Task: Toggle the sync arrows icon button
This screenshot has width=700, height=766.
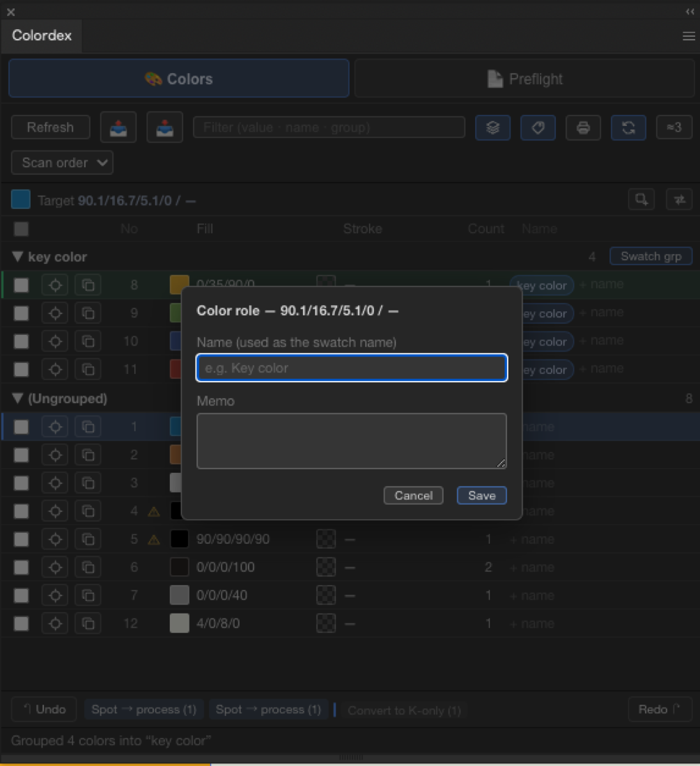Action: coord(629,127)
